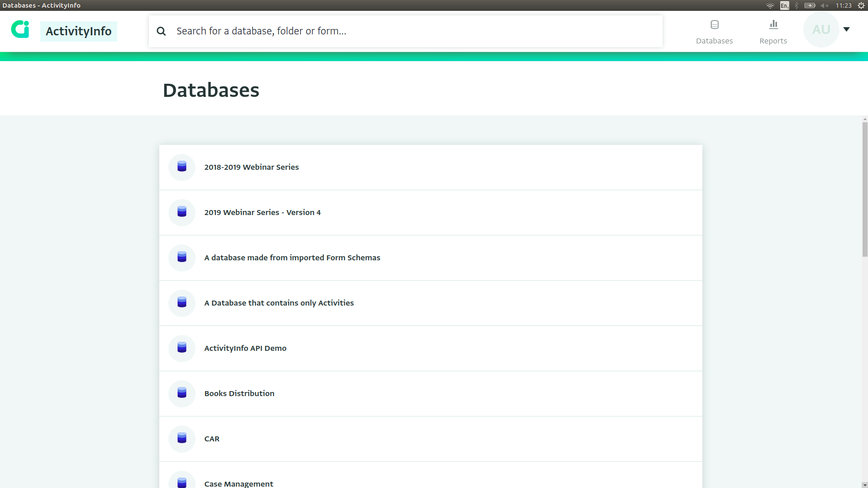Open the Reports chart icon
Image resolution: width=868 pixels, height=488 pixels.
(773, 24)
